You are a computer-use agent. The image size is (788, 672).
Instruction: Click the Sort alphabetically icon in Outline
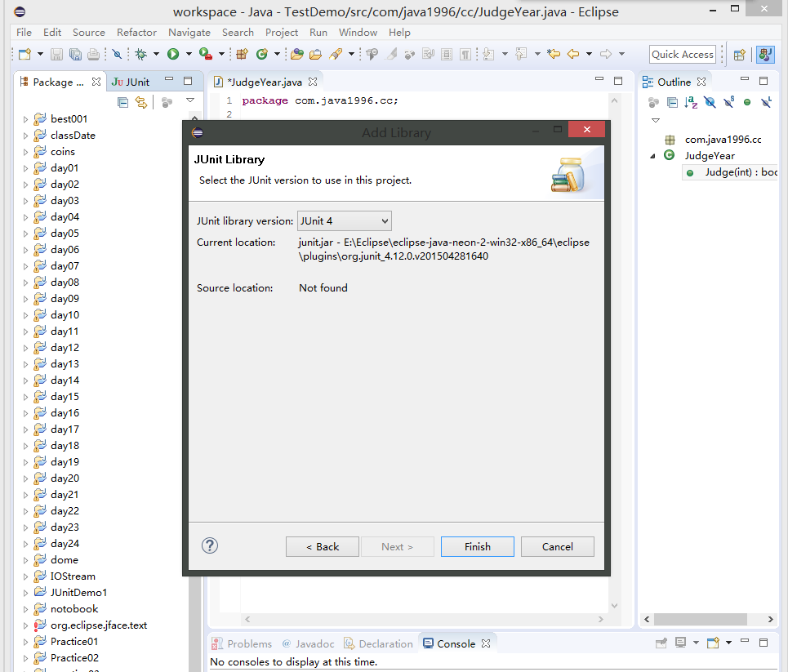(x=691, y=102)
